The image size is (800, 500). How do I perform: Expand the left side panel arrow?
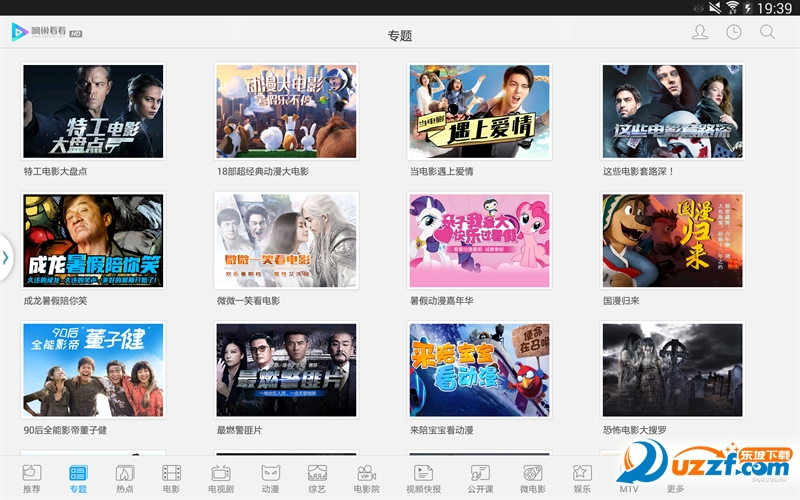click(x=6, y=258)
